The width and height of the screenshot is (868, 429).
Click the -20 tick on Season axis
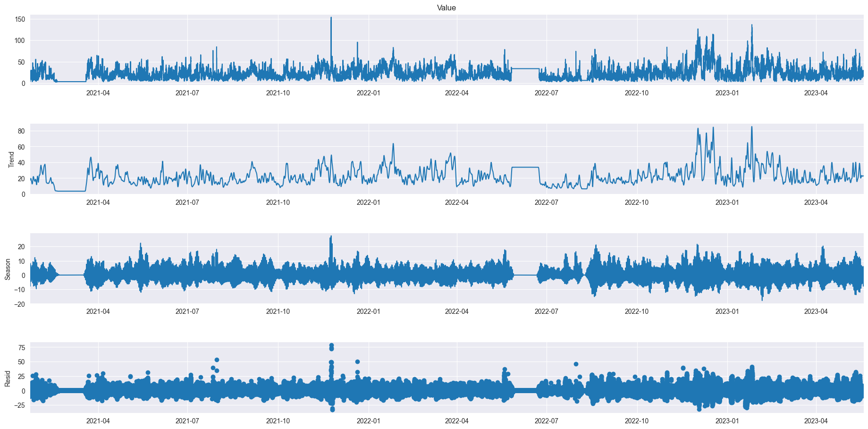click(x=19, y=304)
